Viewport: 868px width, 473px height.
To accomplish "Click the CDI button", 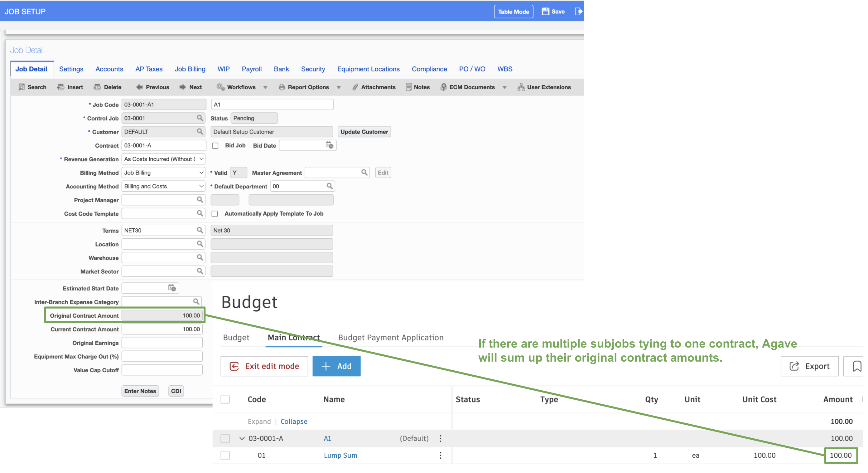I will click(176, 391).
